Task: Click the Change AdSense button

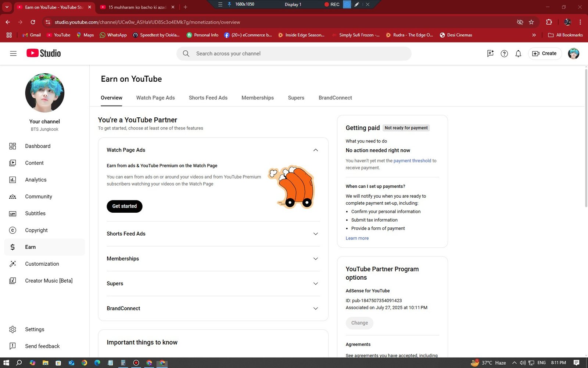Action: coord(359,323)
